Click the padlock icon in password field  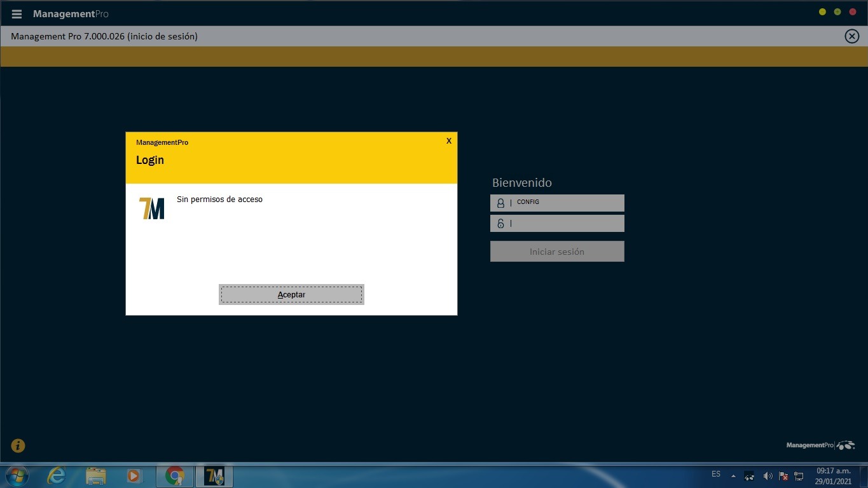tap(500, 224)
